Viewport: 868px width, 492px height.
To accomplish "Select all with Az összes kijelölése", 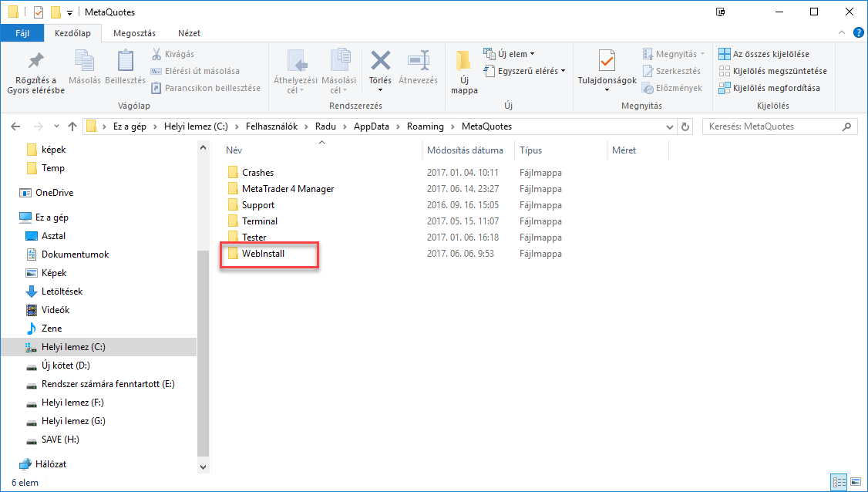I will (764, 54).
